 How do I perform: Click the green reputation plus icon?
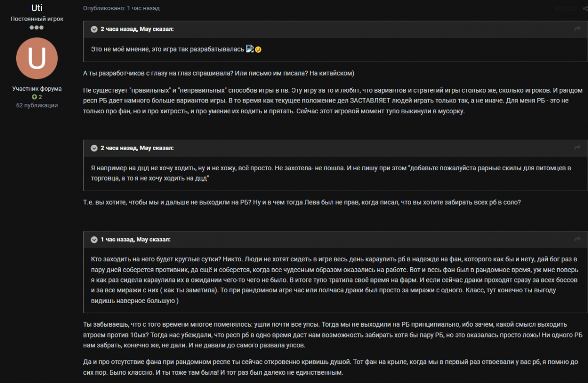(34, 97)
